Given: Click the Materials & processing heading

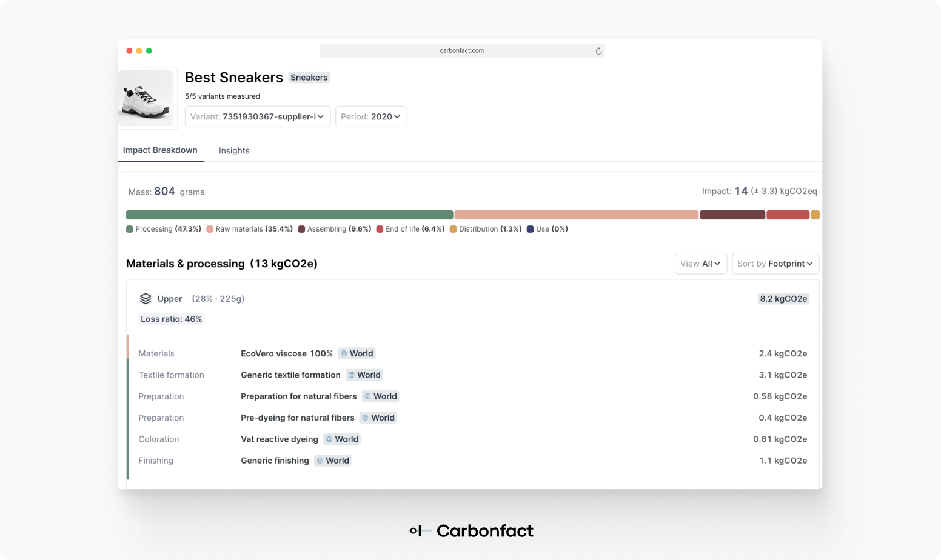Looking at the screenshot, I should pos(222,264).
